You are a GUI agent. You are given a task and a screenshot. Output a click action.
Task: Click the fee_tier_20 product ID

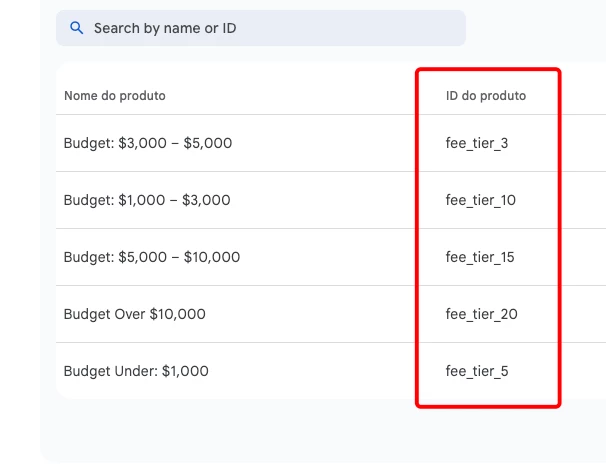(x=482, y=314)
